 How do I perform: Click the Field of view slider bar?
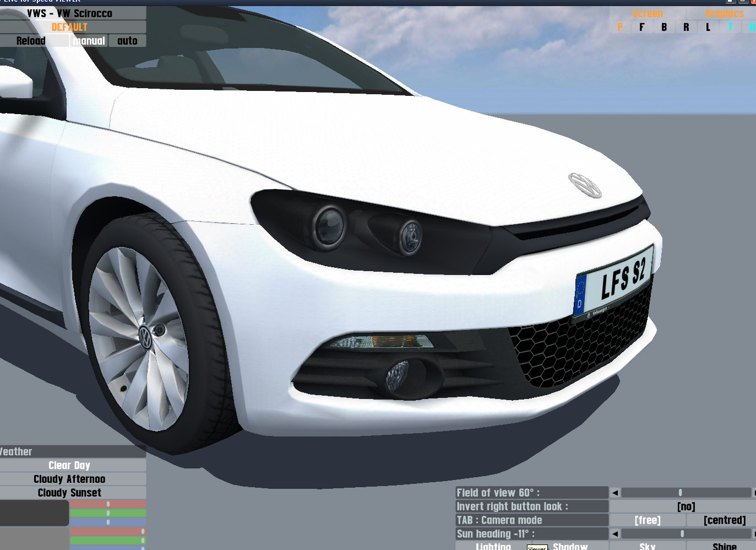(x=686, y=493)
